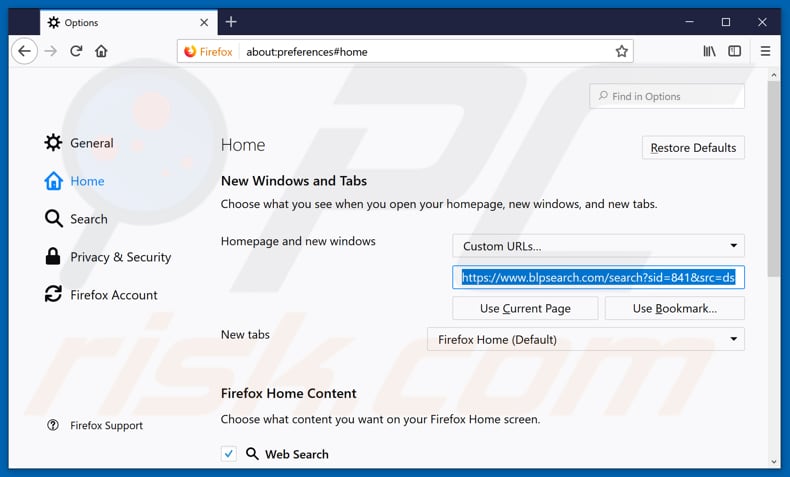Screen dimensions: 790x477
Task: Close the Options tab
Action: (204, 23)
